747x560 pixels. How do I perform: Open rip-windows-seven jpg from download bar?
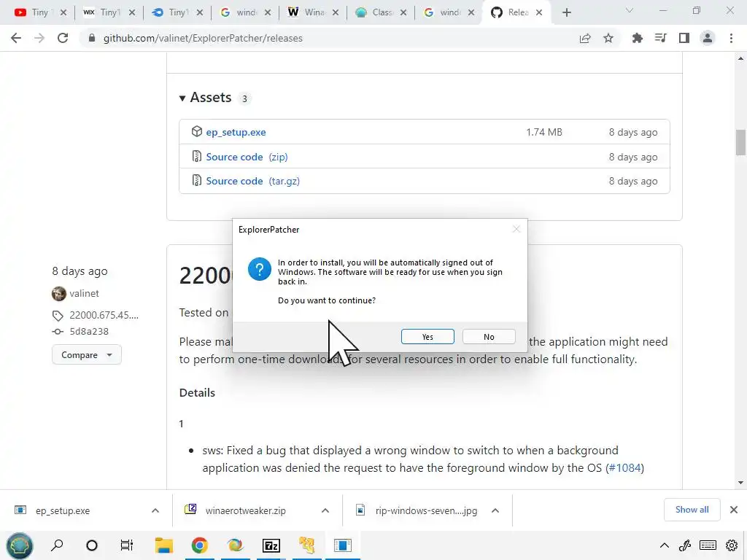click(426, 510)
